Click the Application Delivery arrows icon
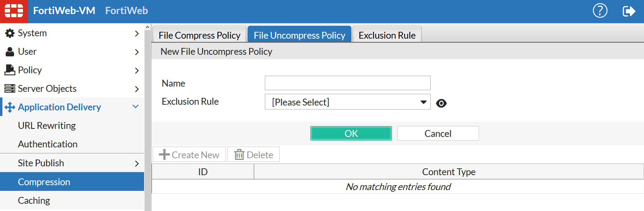This screenshot has height=211, width=644. tap(10, 107)
